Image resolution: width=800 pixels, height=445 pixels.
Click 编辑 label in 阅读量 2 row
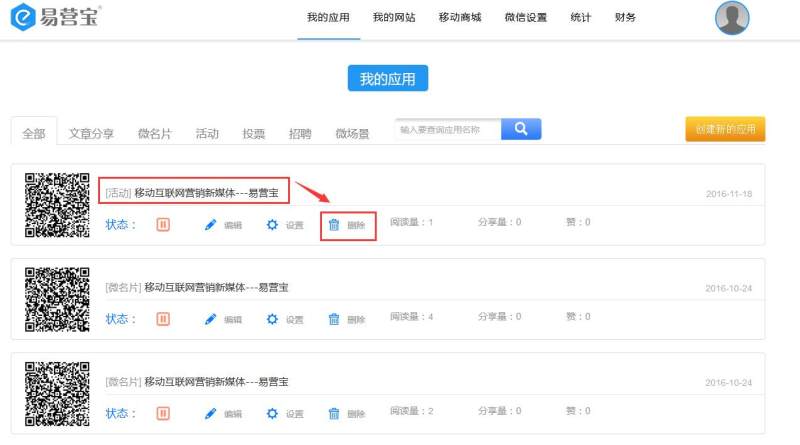[x=233, y=414]
